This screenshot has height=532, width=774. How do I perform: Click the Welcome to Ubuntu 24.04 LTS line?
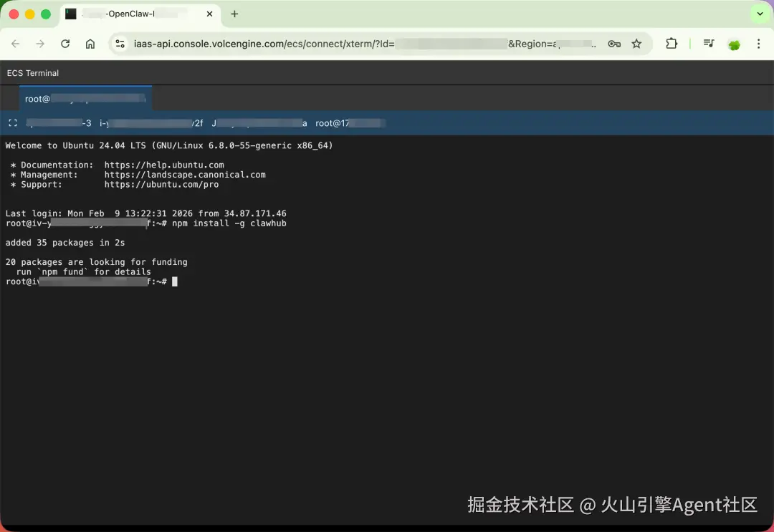(x=169, y=145)
